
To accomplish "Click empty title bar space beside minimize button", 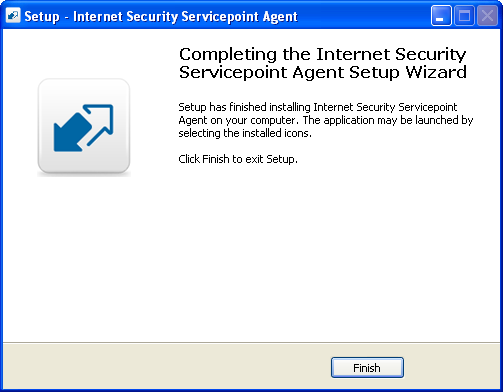I will [363, 16].
